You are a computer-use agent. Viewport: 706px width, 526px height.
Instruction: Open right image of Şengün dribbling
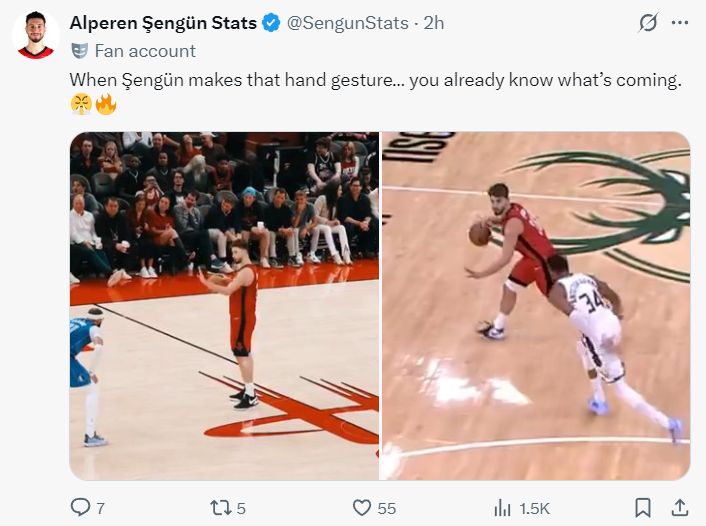coord(536,305)
